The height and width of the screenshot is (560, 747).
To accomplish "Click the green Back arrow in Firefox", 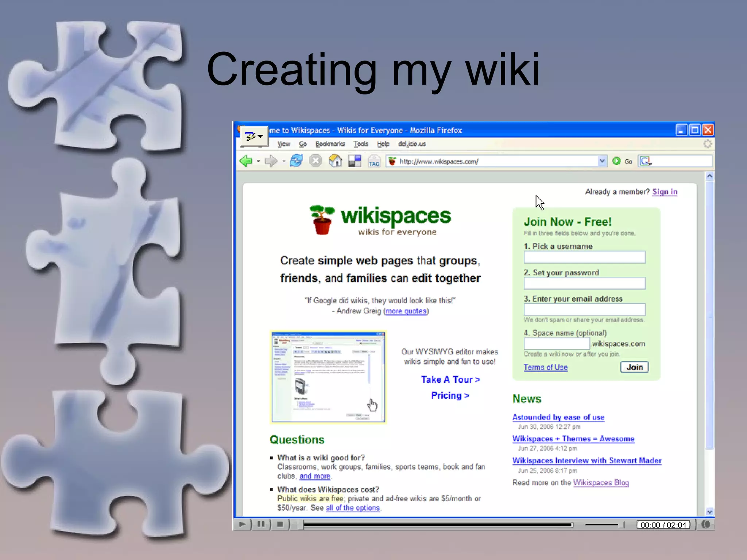I will coord(246,161).
